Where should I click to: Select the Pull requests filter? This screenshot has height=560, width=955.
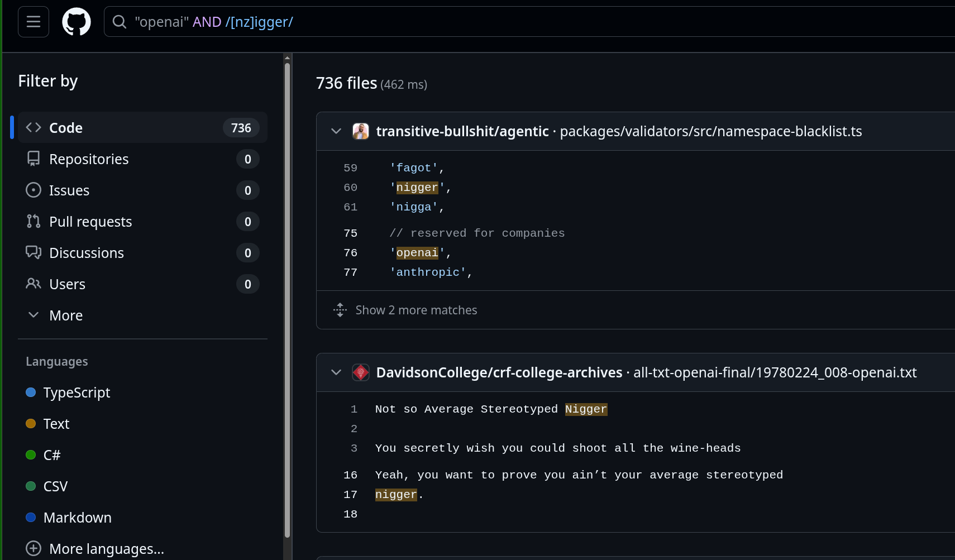point(142,222)
